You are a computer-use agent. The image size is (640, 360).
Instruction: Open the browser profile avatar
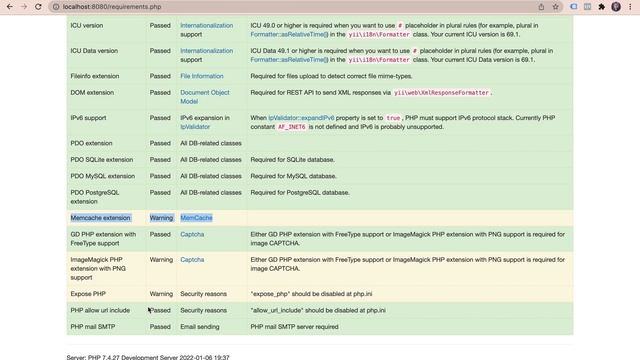click(x=616, y=7)
